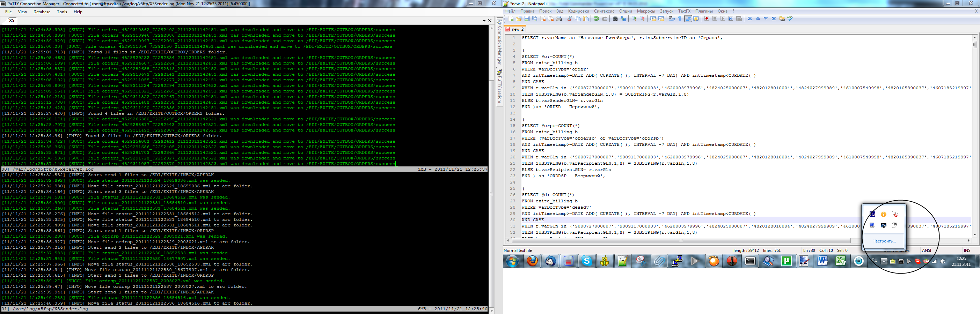980x314 pixels.
Task: Open Find with the binoculars icon
Action: tap(615, 18)
